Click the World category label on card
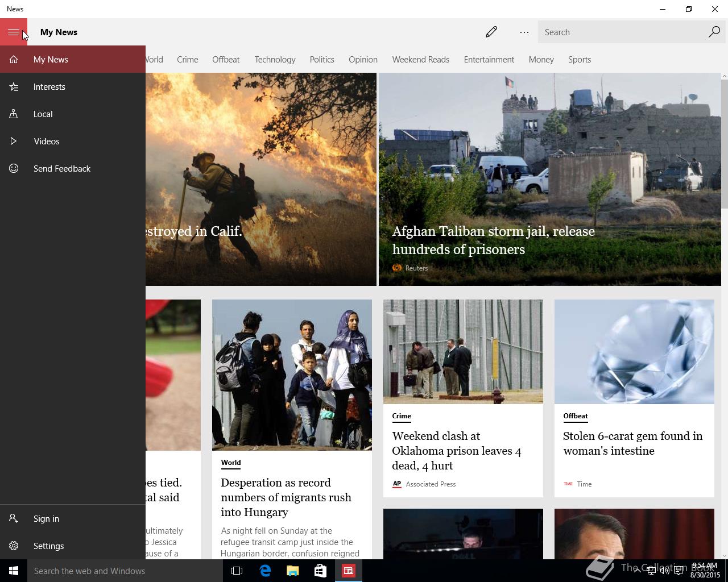728x582 pixels. 230,462
